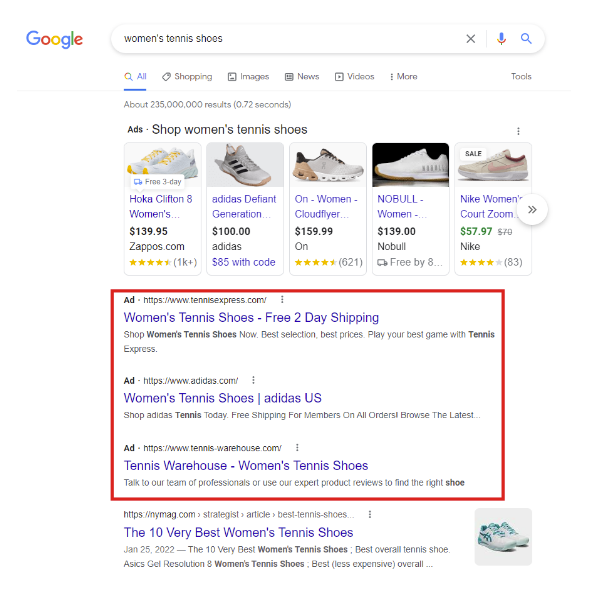View the On Cloudflyer shoe image

[328, 165]
